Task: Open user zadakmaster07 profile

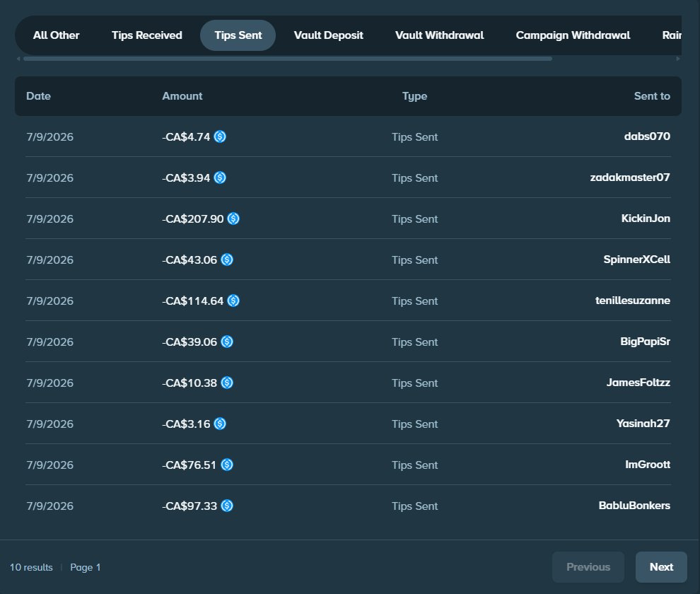Action: 630,177
